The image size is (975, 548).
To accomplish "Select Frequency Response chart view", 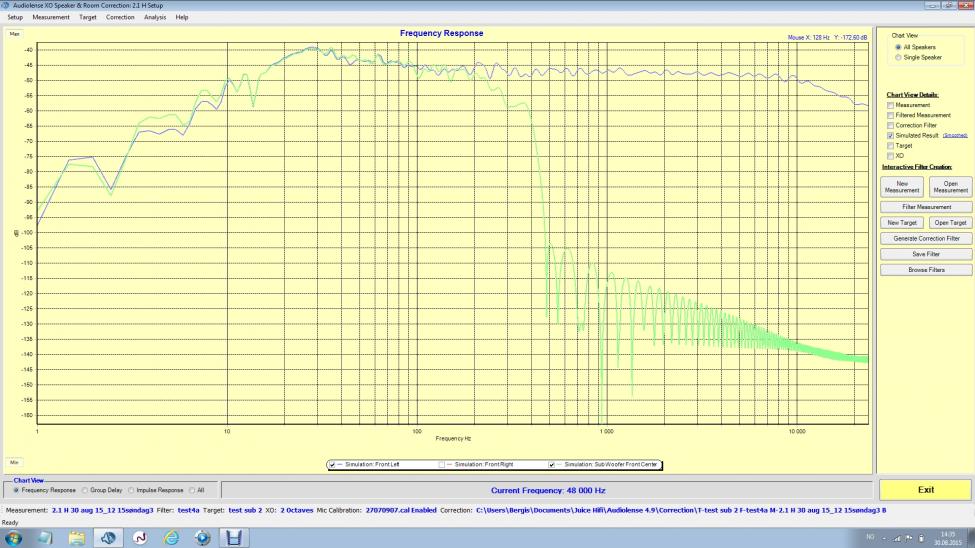I will 16,490.
